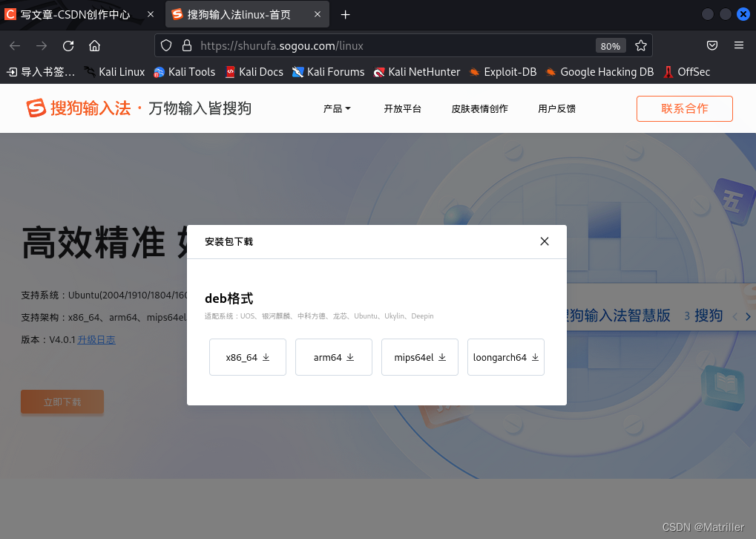Open the Google Hacking DB bookmark
This screenshot has height=539, width=756.
(599, 72)
